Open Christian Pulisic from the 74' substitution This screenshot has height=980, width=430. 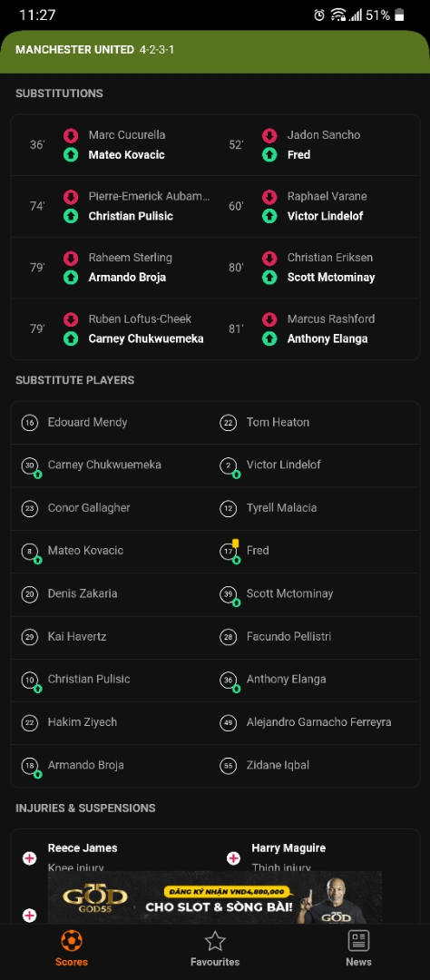[131, 216]
